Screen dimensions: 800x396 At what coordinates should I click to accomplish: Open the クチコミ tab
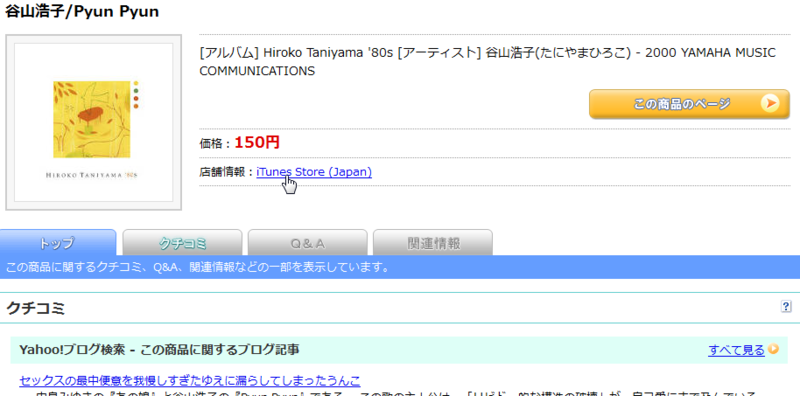(x=182, y=243)
